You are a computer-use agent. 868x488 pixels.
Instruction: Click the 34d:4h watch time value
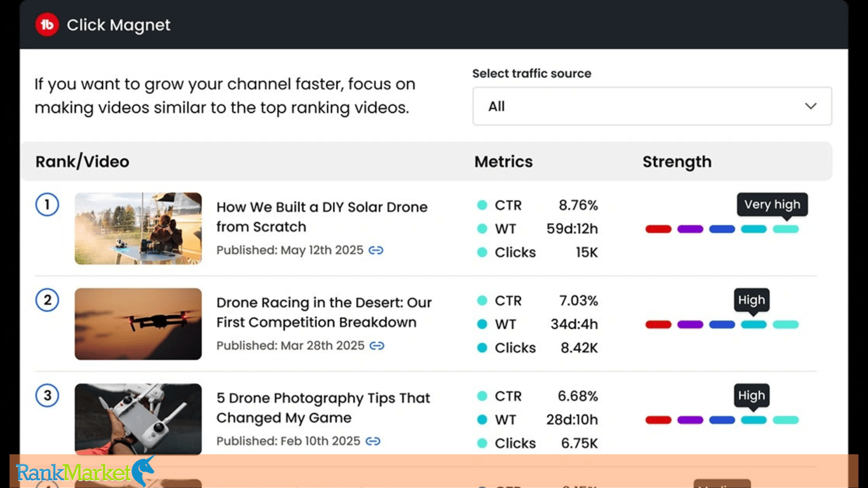click(x=574, y=324)
